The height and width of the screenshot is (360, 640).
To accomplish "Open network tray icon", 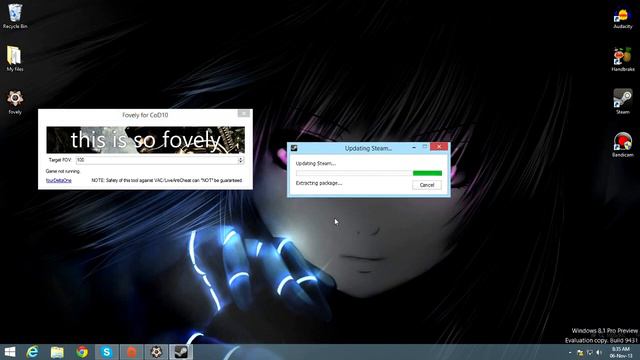I will point(589,353).
